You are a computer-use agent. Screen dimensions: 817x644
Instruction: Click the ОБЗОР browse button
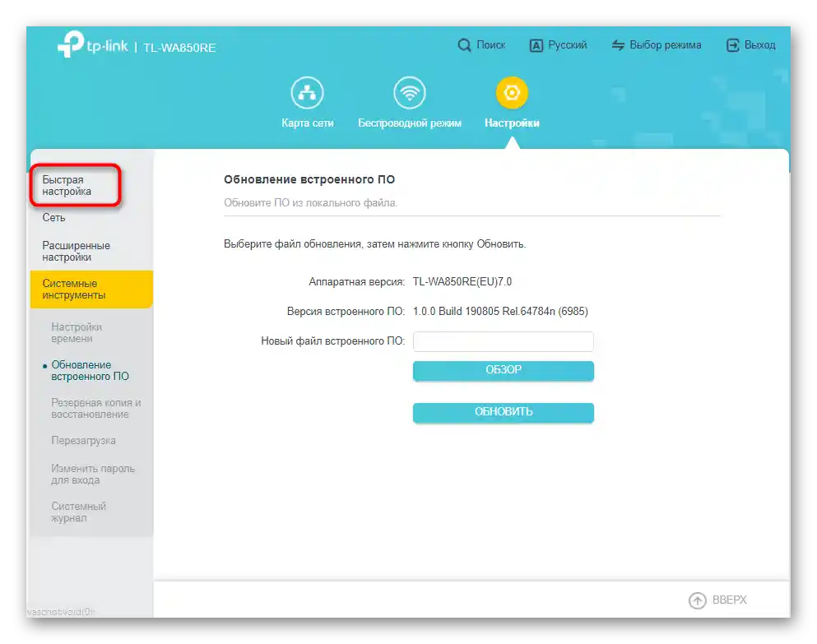point(503,370)
